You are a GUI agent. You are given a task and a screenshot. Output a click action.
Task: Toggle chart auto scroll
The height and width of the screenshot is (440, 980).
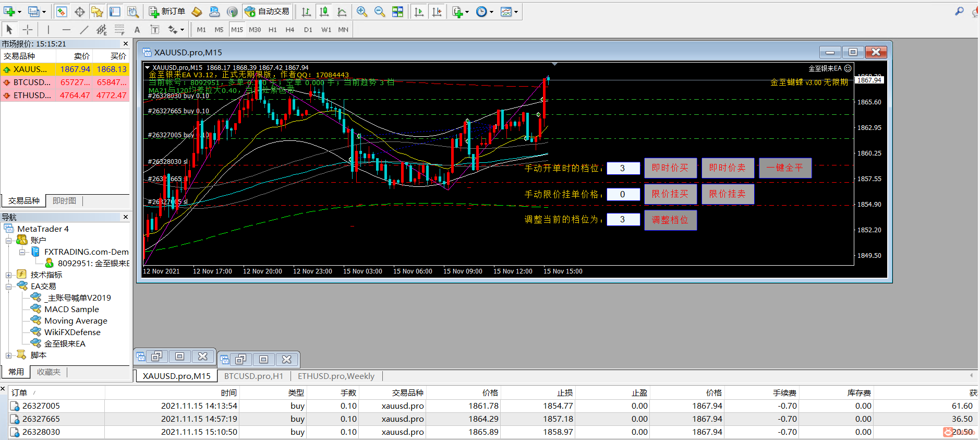click(419, 11)
